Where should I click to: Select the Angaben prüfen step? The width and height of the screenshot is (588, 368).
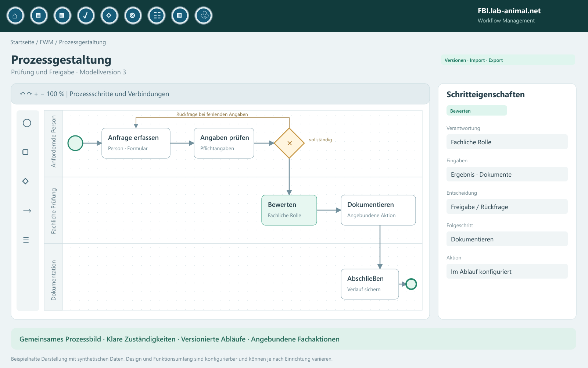tap(224, 143)
